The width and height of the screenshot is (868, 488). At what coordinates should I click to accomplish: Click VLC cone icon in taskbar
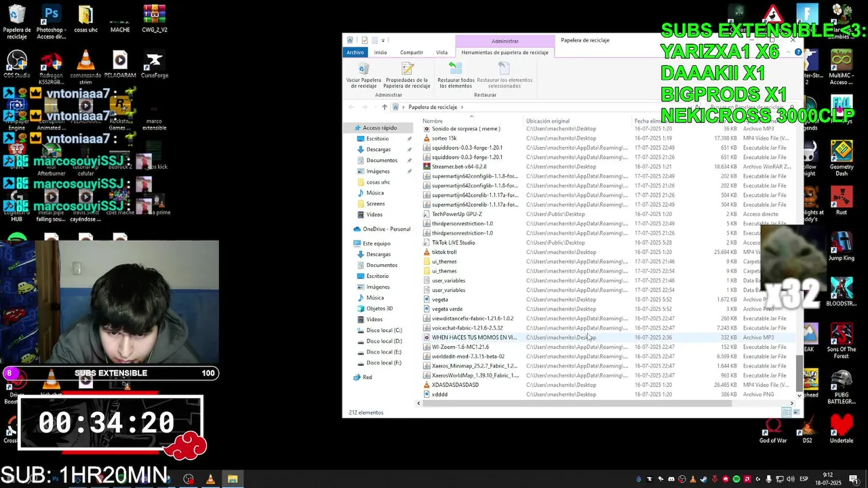pos(210,479)
